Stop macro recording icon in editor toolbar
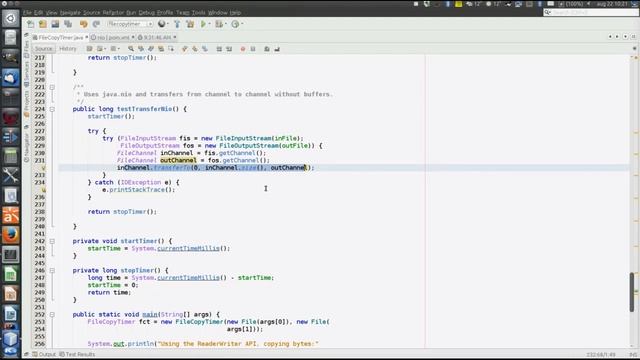 point(253,49)
